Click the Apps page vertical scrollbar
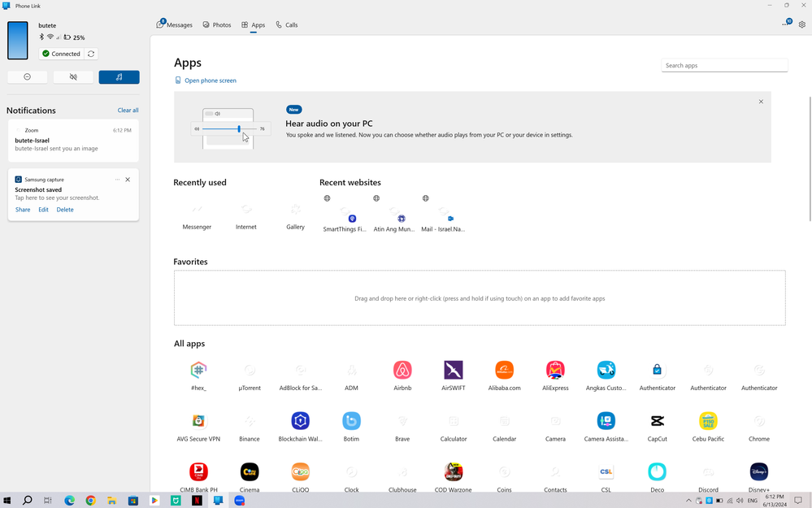Viewport: 812px width, 508px height. click(809, 159)
